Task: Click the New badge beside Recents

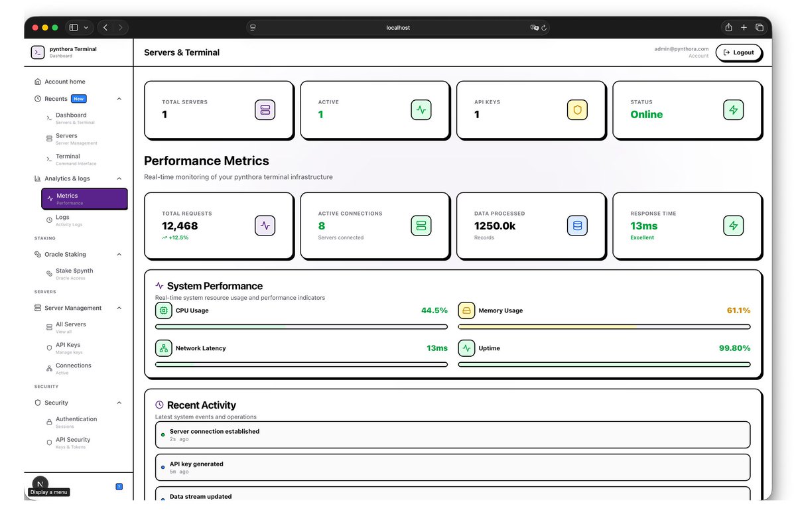Action: pos(79,99)
